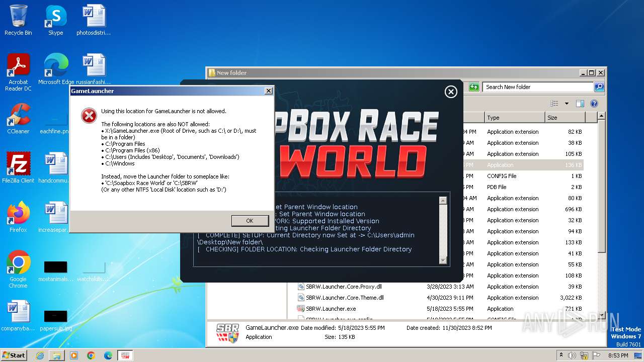Maximize the New folder Explorer window

coord(592,73)
